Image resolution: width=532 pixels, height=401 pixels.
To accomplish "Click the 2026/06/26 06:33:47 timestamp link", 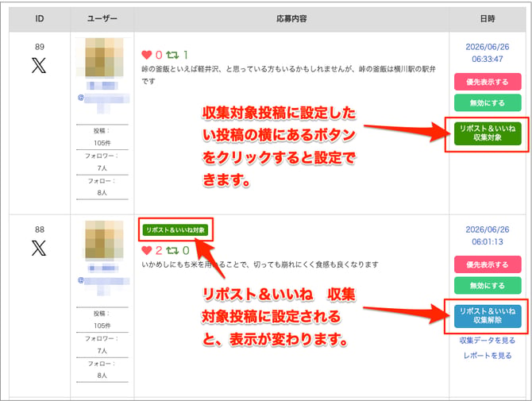I will pos(488,53).
